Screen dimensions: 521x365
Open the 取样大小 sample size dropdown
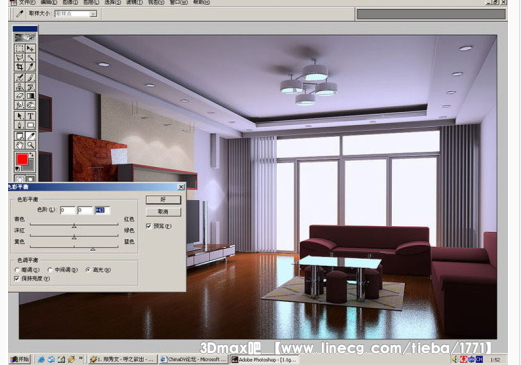pos(93,14)
